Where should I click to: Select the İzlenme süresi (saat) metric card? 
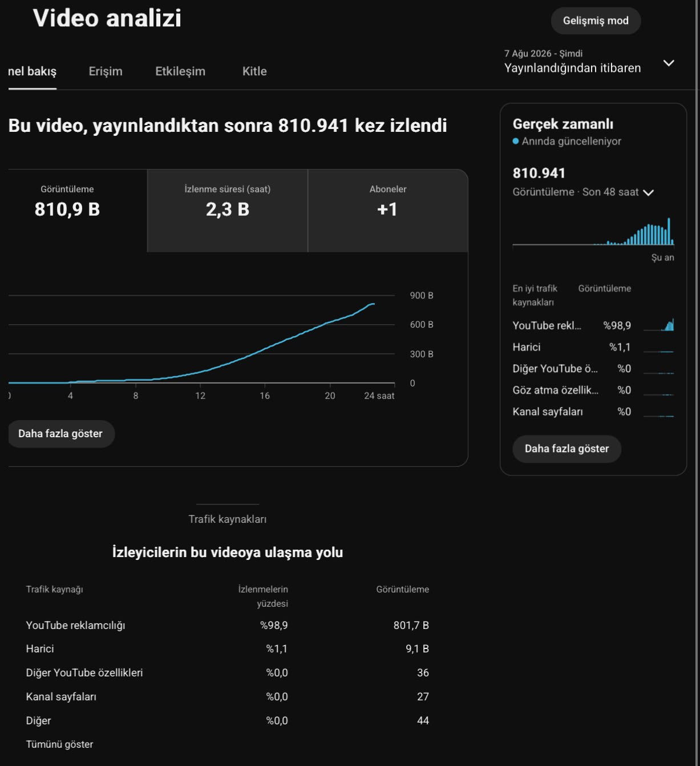[x=228, y=211]
